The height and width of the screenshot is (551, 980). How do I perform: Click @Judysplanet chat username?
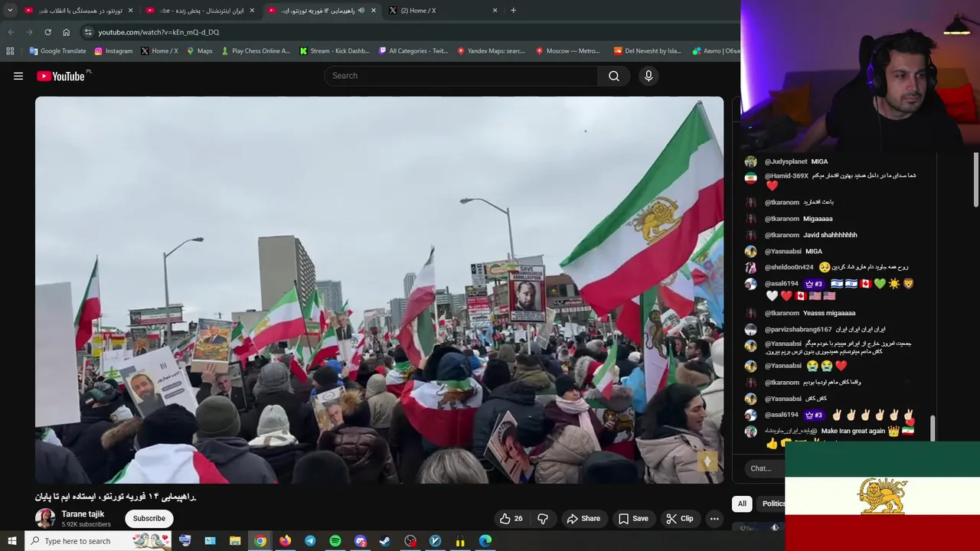click(x=786, y=161)
